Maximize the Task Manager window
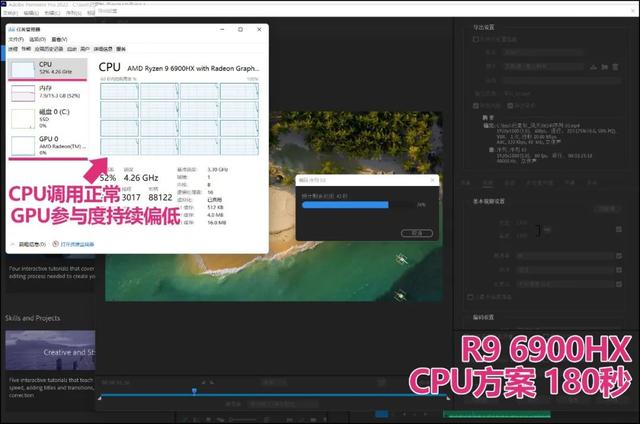640x424 pixels. (240, 29)
